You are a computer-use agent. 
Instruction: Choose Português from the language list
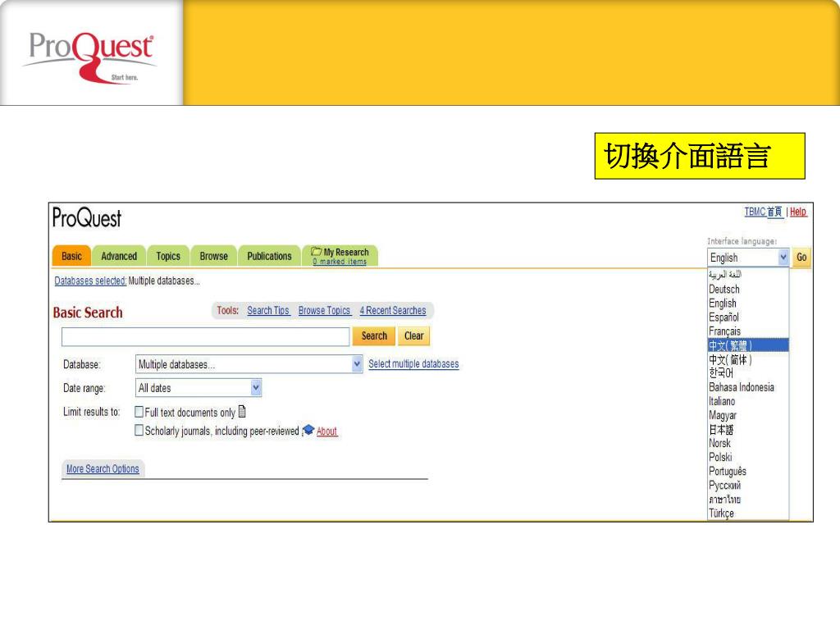pos(748,472)
